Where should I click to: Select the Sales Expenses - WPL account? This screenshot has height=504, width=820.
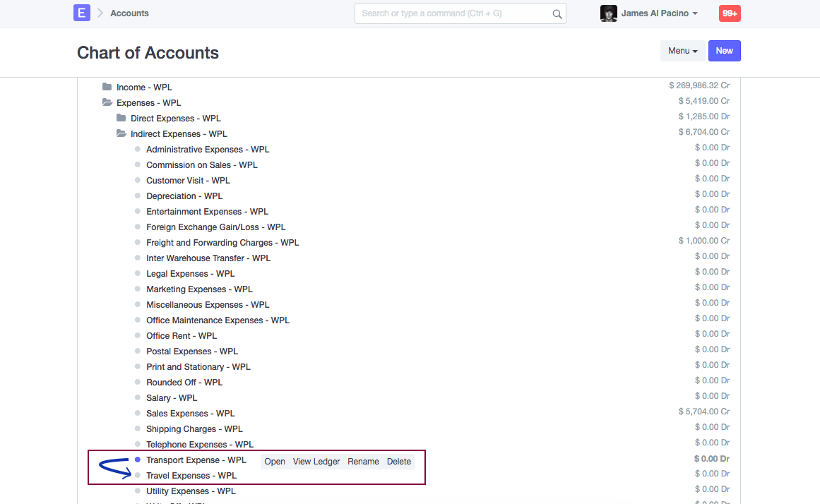click(190, 413)
